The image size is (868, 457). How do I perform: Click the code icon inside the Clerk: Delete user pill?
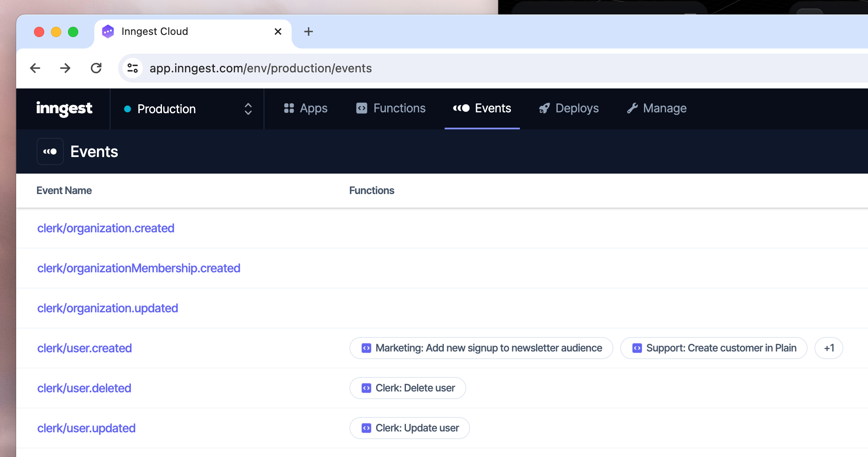click(x=366, y=388)
